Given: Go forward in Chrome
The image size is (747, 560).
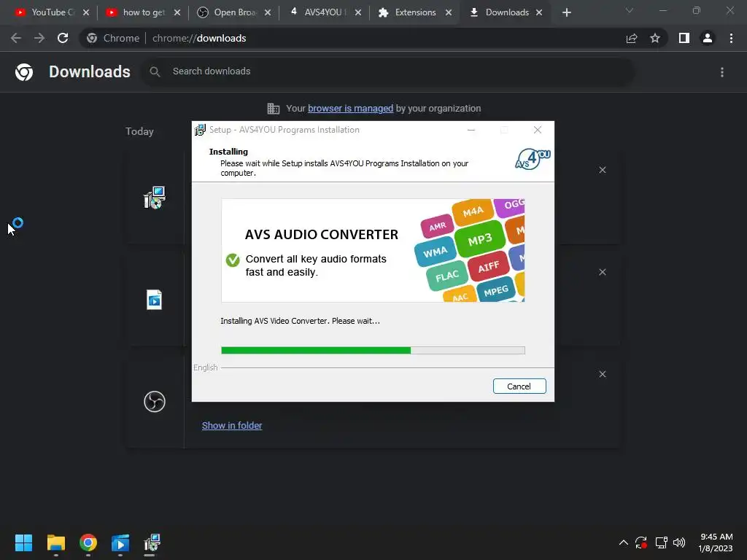Looking at the screenshot, I should [x=39, y=38].
